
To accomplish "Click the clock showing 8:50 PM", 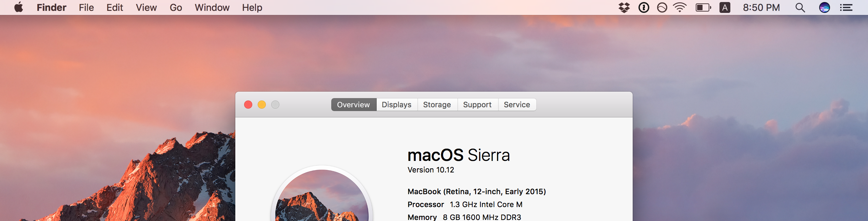I will pyautogui.click(x=761, y=7).
